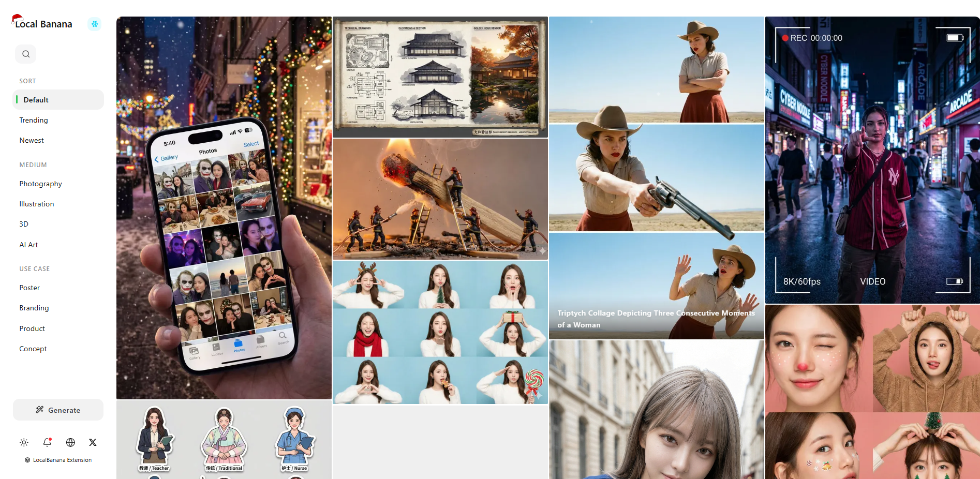The height and width of the screenshot is (479, 980).
Task: Click the globe language icon
Action: tap(70, 442)
